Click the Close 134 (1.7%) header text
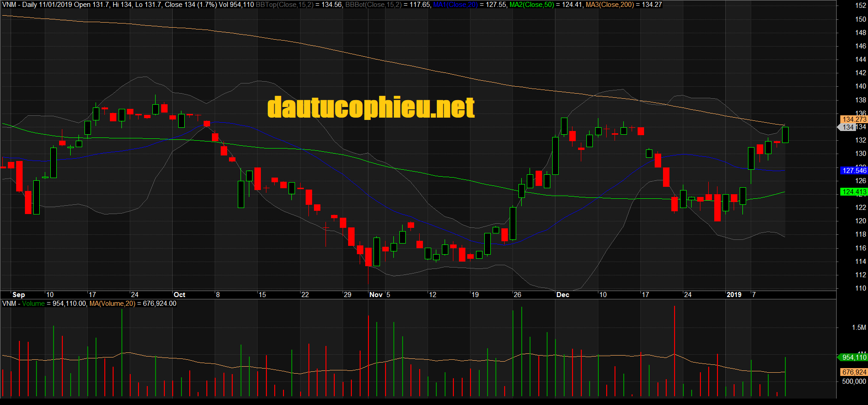The width and height of the screenshot is (868, 405). tap(191, 5)
